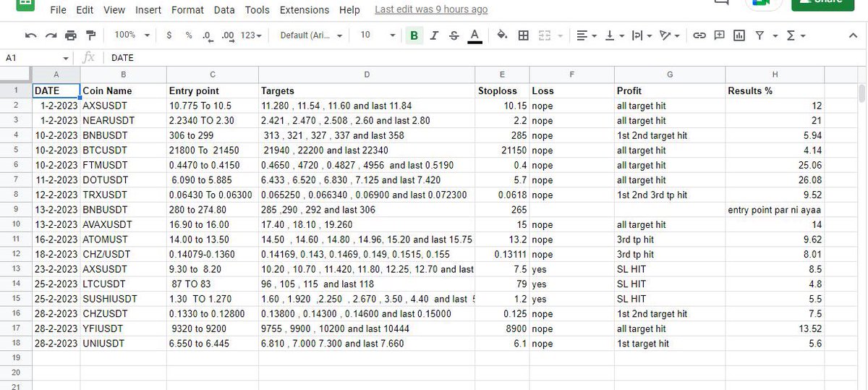
Task: Toggle Bold formatting off
Action: click(414, 35)
